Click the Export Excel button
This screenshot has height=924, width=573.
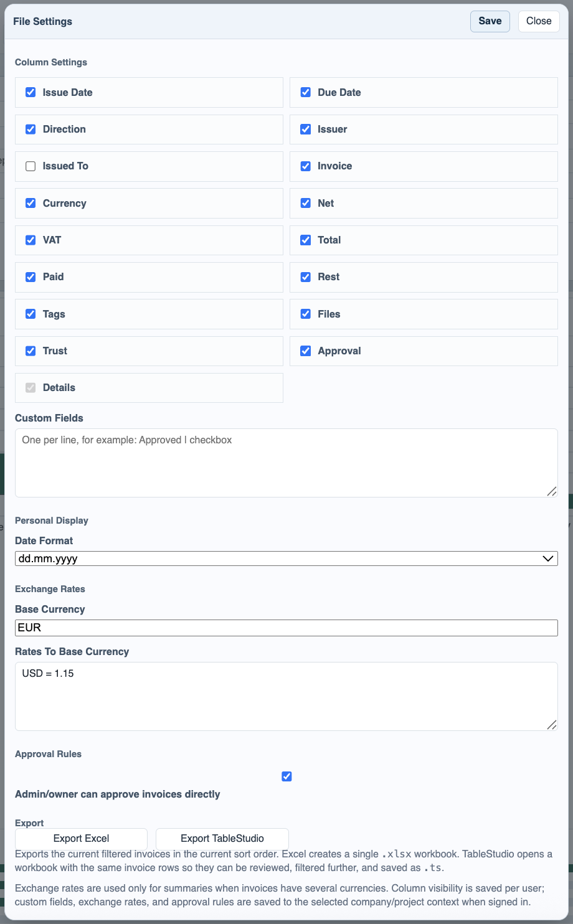click(81, 839)
